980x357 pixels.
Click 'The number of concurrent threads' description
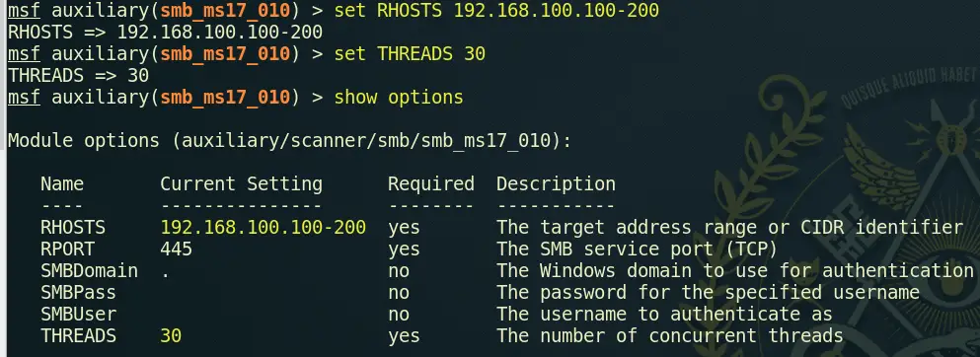pos(670,335)
